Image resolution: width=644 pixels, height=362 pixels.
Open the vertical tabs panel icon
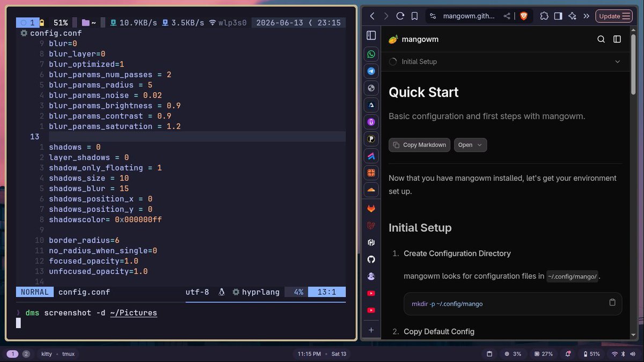371,35
